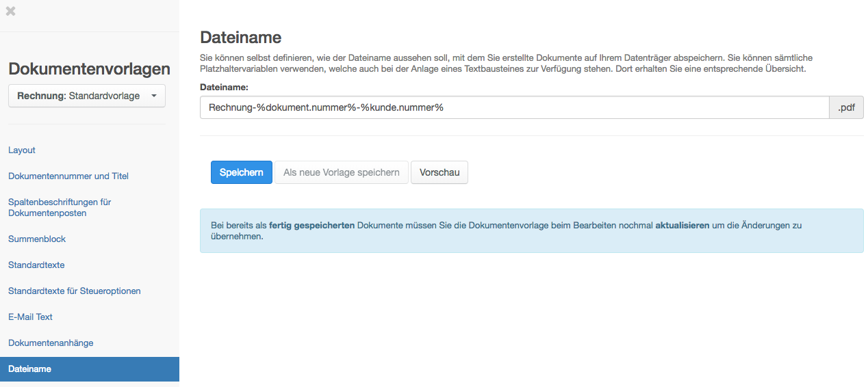Open the Rechnung: Standardvorlage template dropdown
This screenshot has width=868, height=387.
pos(87,96)
